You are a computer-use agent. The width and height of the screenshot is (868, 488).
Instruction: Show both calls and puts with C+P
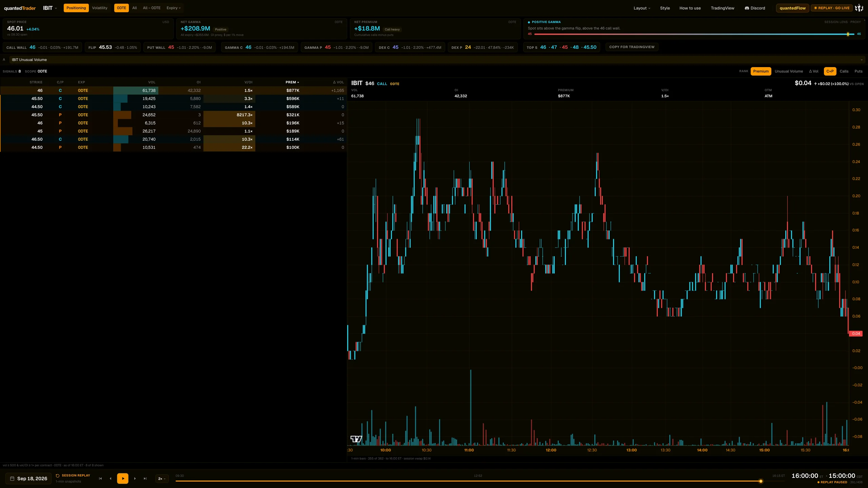click(830, 72)
